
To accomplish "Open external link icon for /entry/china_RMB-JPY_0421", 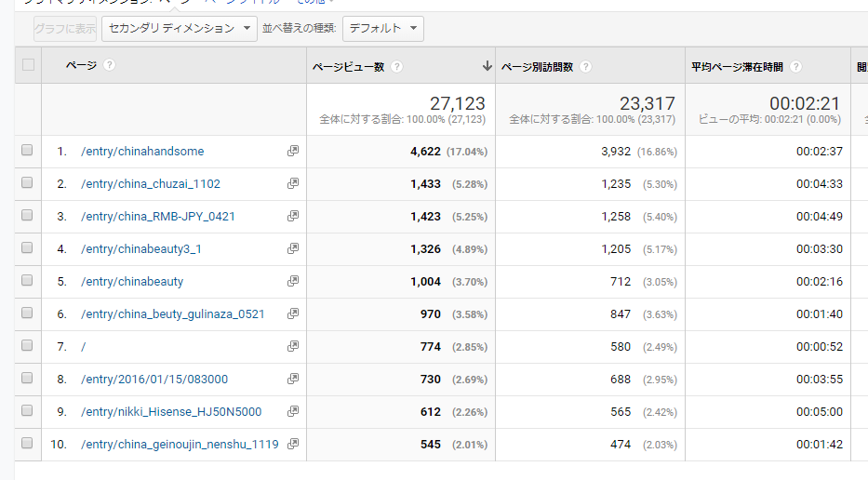I will coord(293,216).
